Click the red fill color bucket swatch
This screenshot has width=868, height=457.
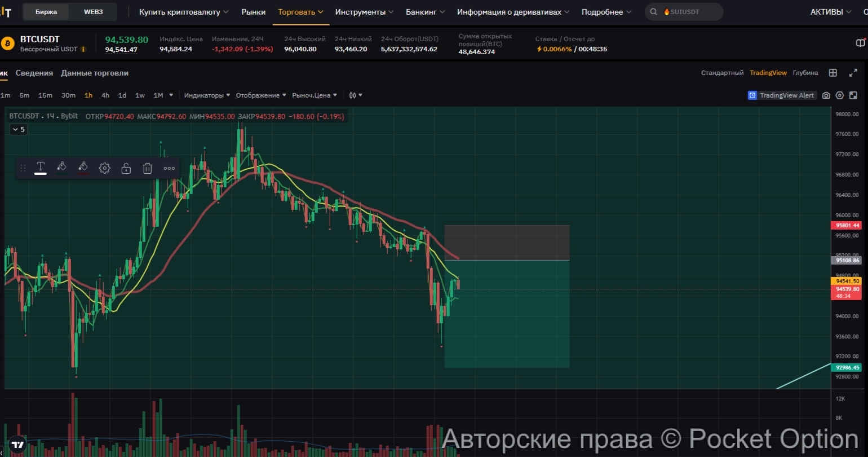tap(83, 167)
